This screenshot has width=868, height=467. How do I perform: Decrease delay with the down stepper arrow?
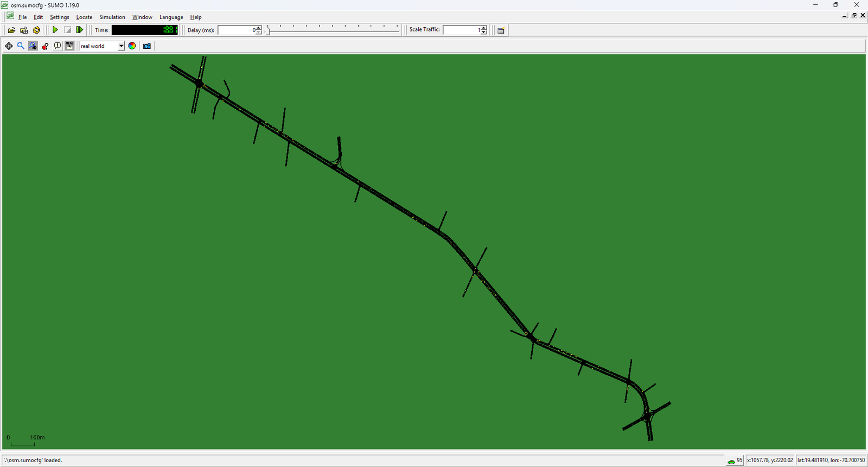[259, 33]
